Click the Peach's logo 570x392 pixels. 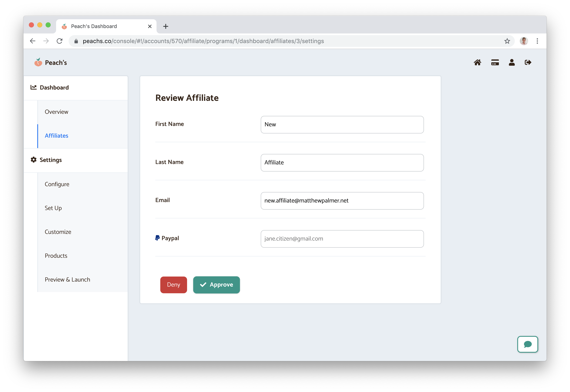(51, 63)
